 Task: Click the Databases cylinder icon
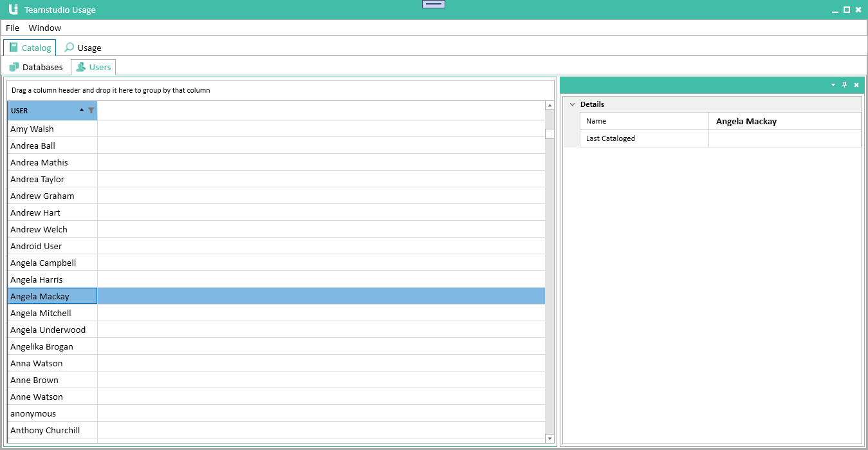pyautogui.click(x=14, y=66)
